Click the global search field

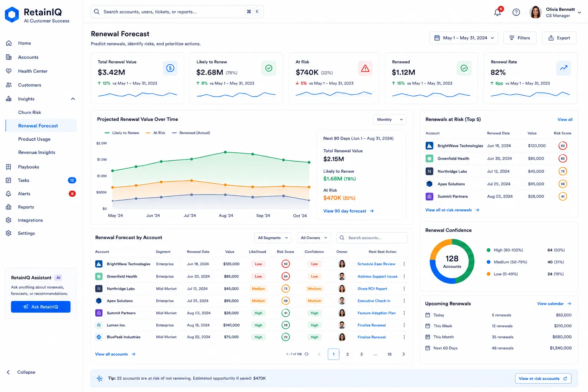pyautogui.click(x=177, y=12)
